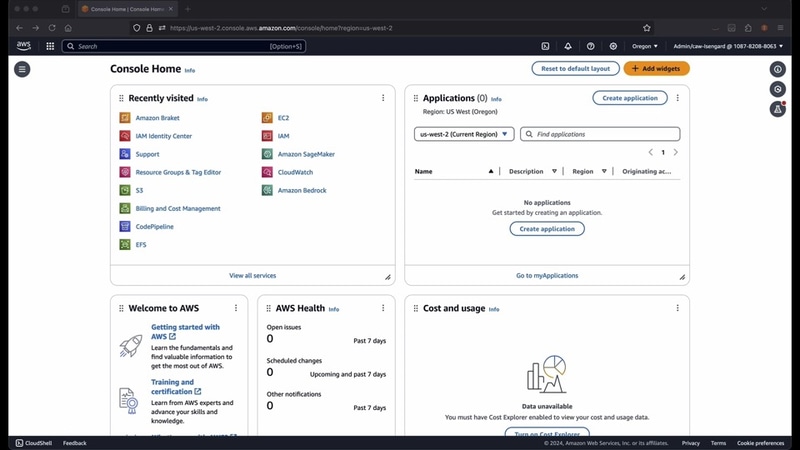Switch to the Console Home browser tab
The image size is (800, 450).
point(128,9)
